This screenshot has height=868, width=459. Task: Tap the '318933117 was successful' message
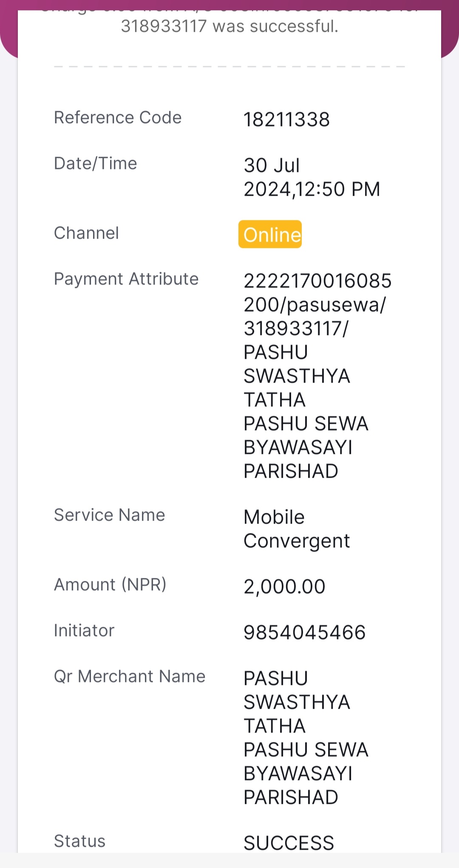click(229, 26)
